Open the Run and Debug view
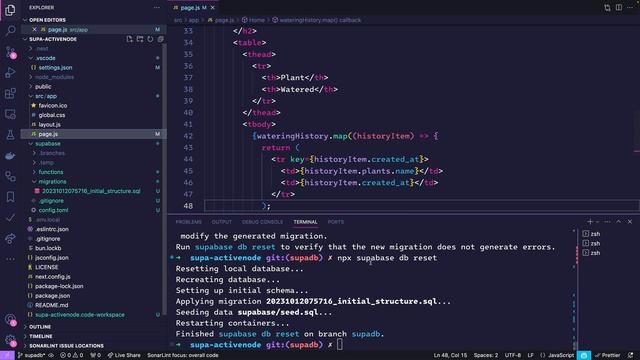Image resolution: width=640 pixels, height=360 pixels. [x=10, y=73]
